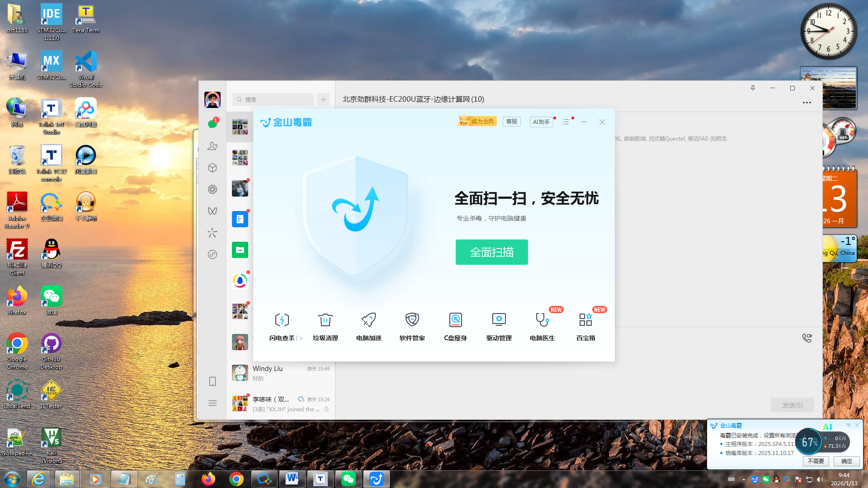
Task: Open WeChat from the taskbar
Action: click(x=349, y=479)
